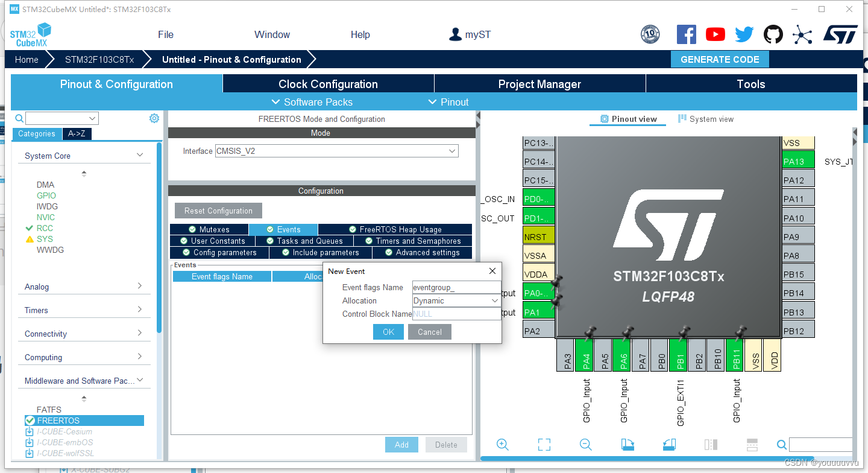Viewport: 868px width, 473px height.
Task: Click the ST logo in header
Action: click(x=840, y=34)
